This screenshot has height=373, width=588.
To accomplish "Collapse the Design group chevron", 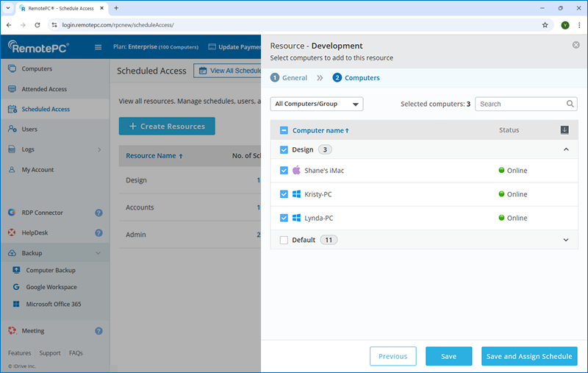I will pos(566,149).
